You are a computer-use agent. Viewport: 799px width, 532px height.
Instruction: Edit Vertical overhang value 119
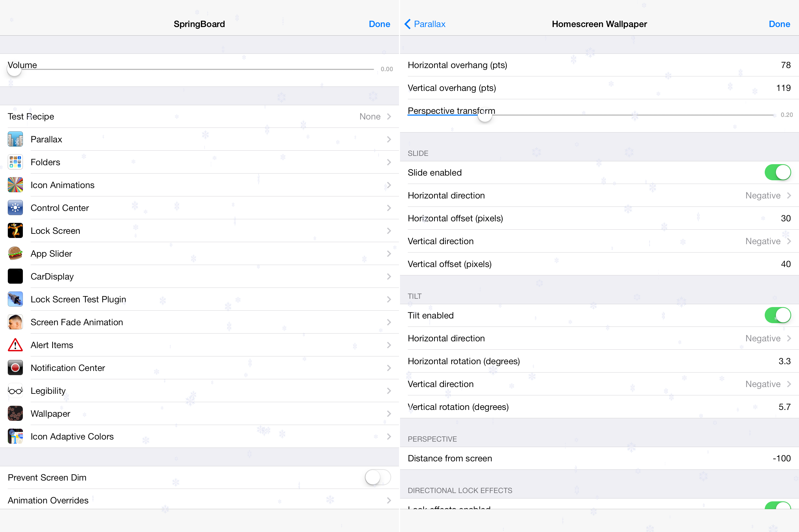[x=783, y=88]
